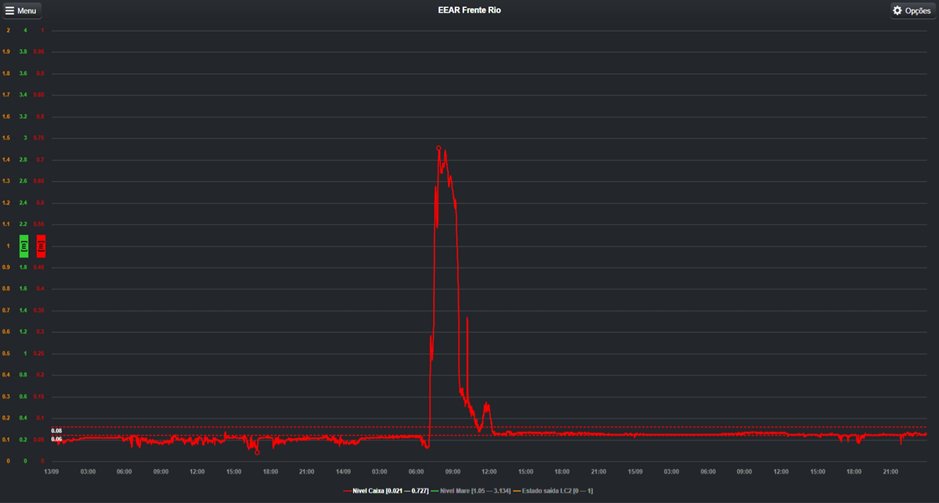Screen dimensions: 939x503
Task: Click the red Nivel Caixa line swatch in legend
Action: click(x=347, y=491)
